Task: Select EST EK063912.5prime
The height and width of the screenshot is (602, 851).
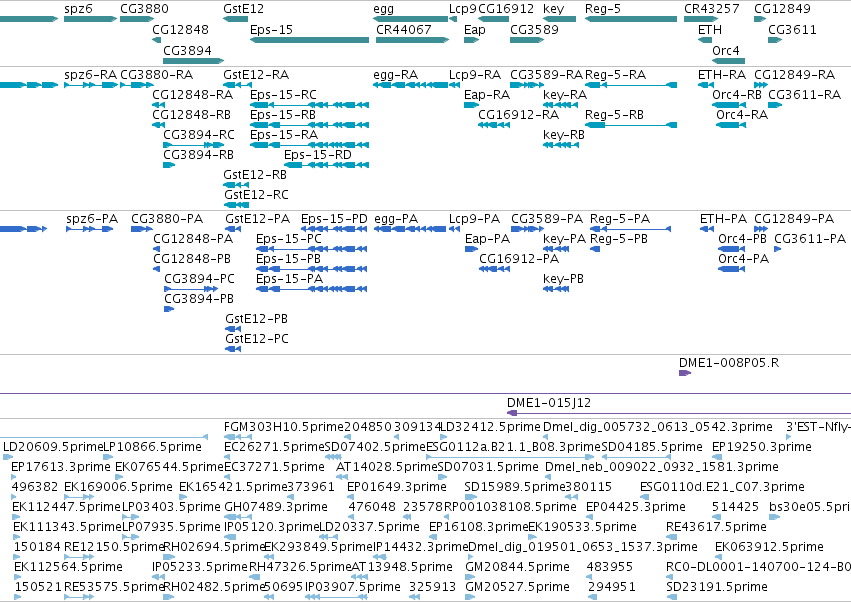Action: click(770, 547)
